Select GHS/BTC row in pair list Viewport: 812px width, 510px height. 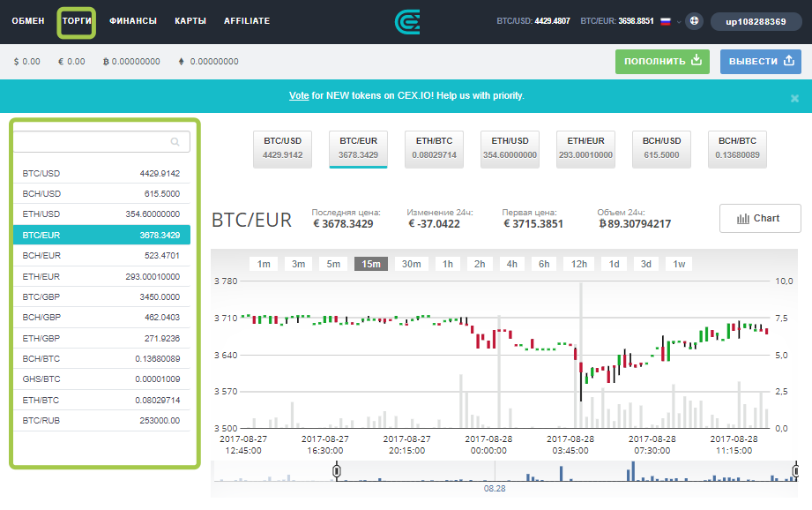(x=101, y=379)
